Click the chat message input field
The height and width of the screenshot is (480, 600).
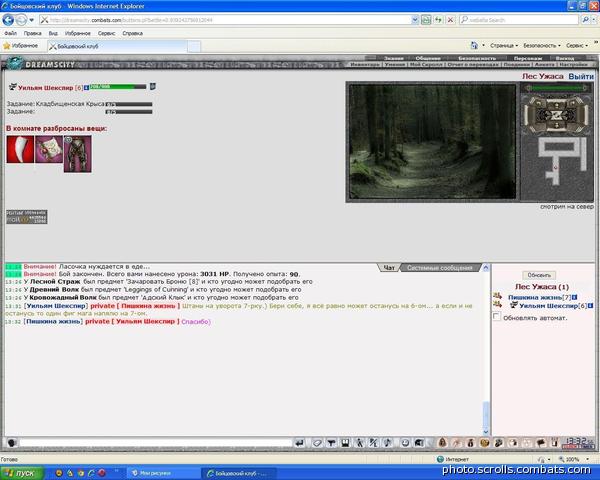point(156,443)
